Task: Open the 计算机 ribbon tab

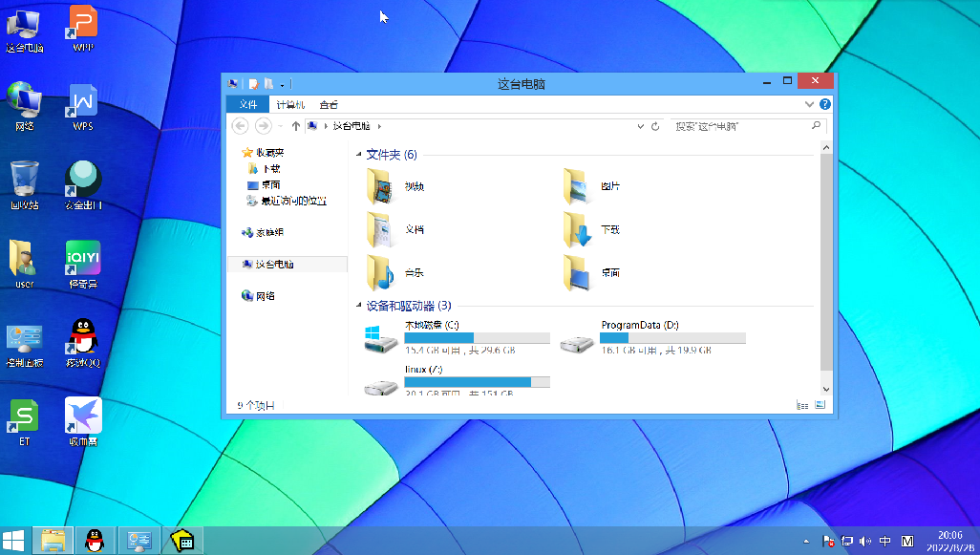Action: point(290,104)
